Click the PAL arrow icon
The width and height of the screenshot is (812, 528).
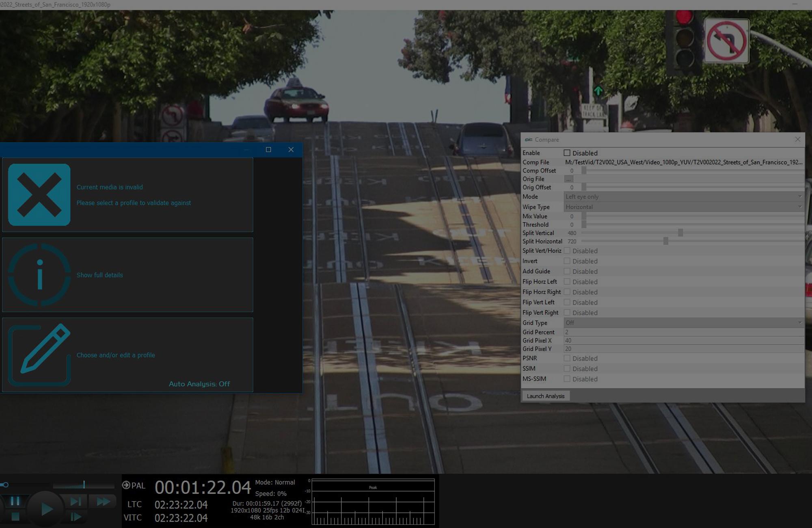tap(126, 485)
